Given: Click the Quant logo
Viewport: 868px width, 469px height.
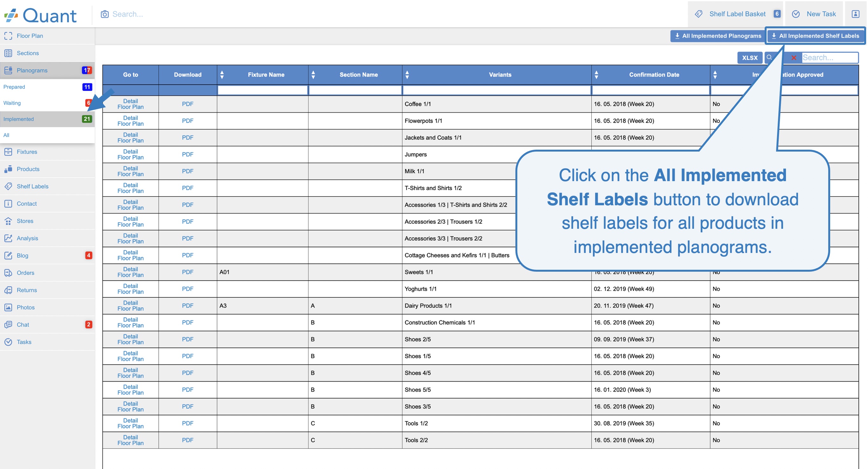Looking at the screenshot, I should point(40,15).
